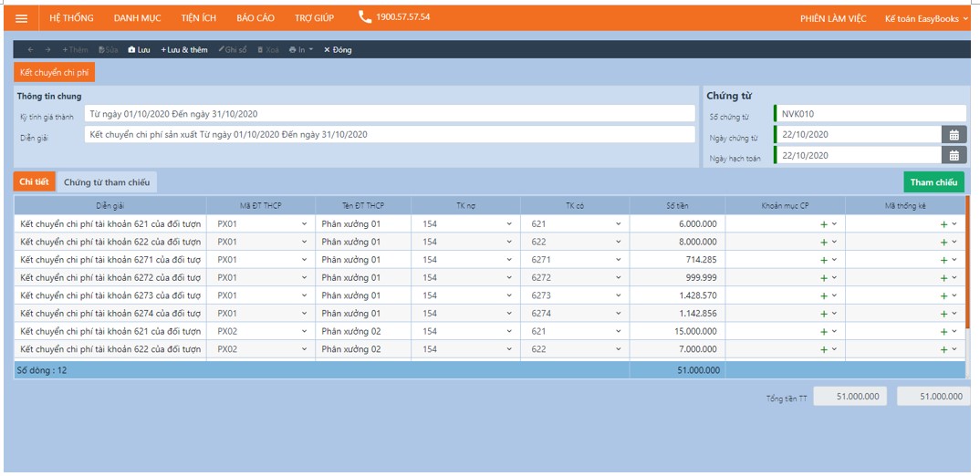
Task: Expand Mã ĐT THCP dropdown in 6.000.000 row
Action: pyautogui.click(x=304, y=224)
